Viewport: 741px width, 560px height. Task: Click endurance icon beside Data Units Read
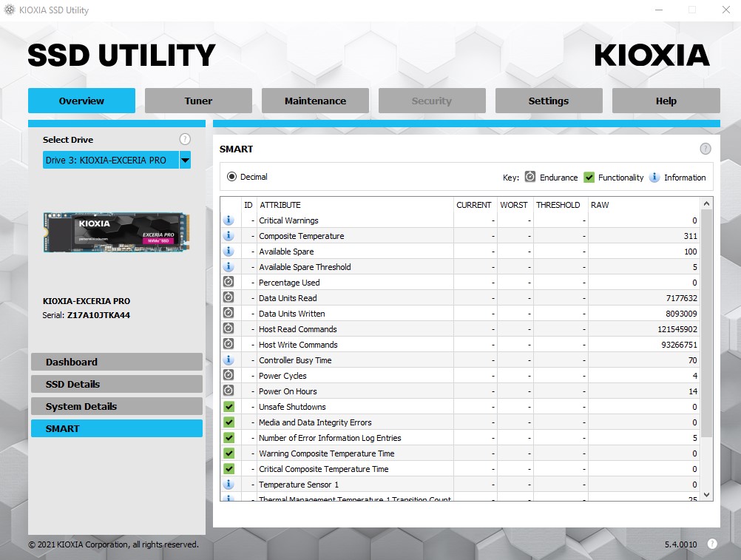[229, 297]
